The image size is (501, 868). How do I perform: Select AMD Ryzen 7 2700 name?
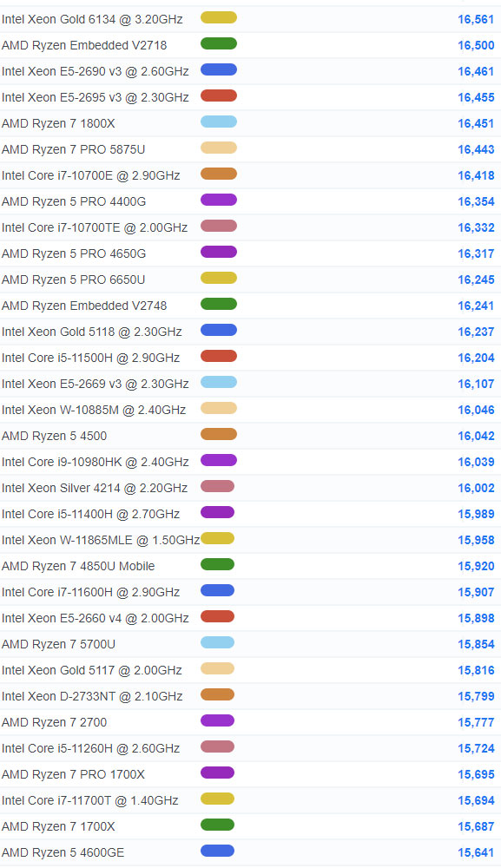click(x=54, y=722)
